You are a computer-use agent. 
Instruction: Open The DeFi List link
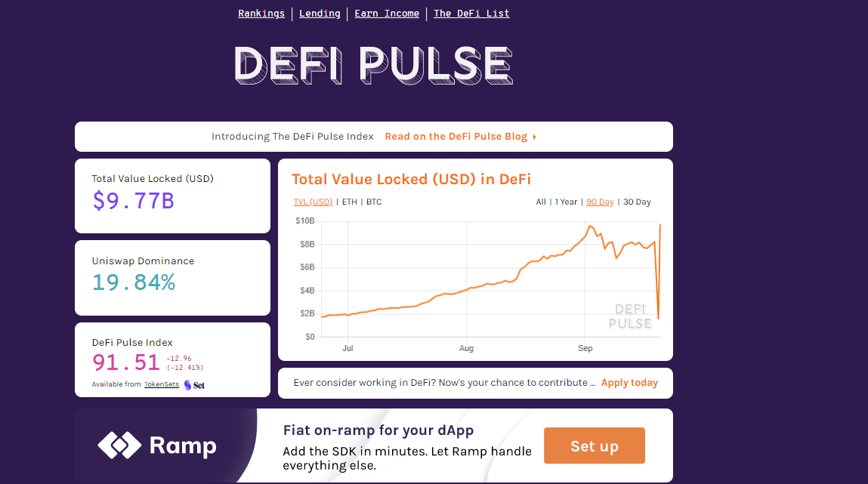pyautogui.click(x=471, y=14)
